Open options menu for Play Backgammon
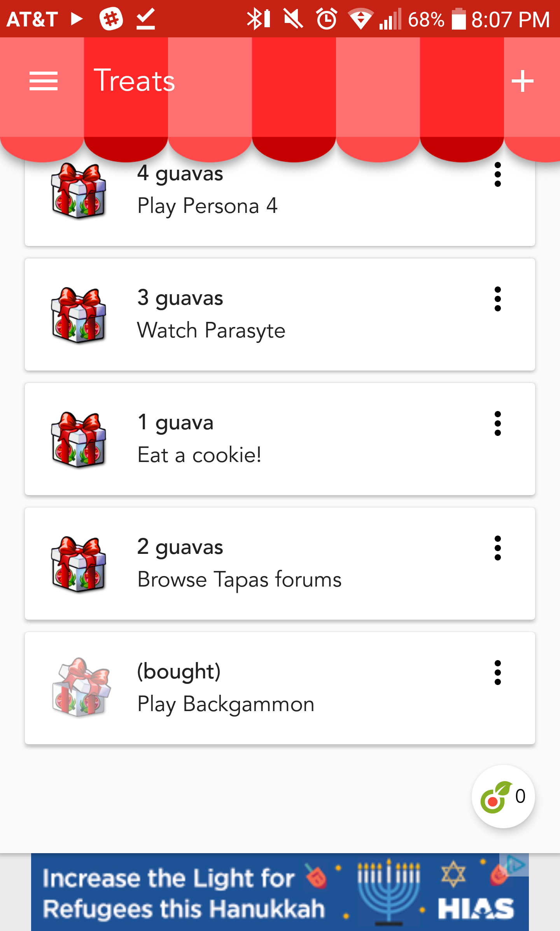 point(497,673)
